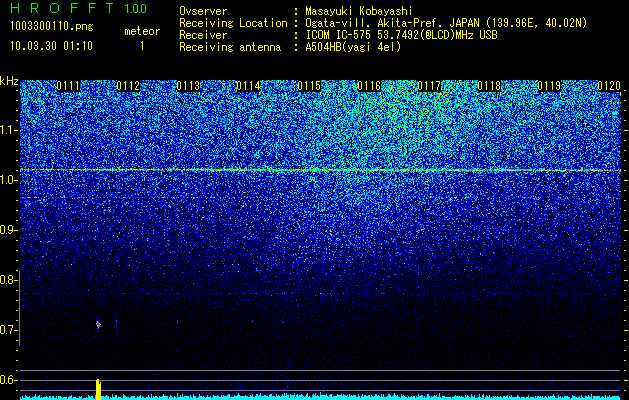This screenshot has width=629, height=400.
Task: Click the meteor echo spot near 0.7 kHz
Action: (98, 325)
